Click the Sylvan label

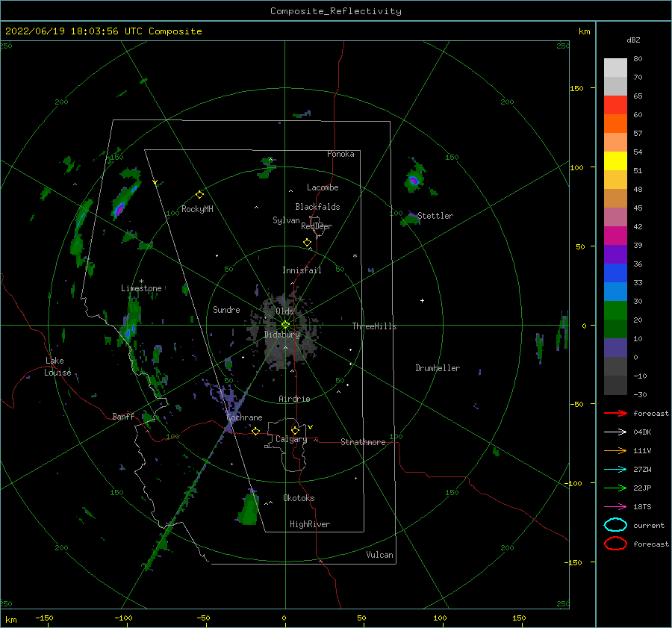(286, 220)
